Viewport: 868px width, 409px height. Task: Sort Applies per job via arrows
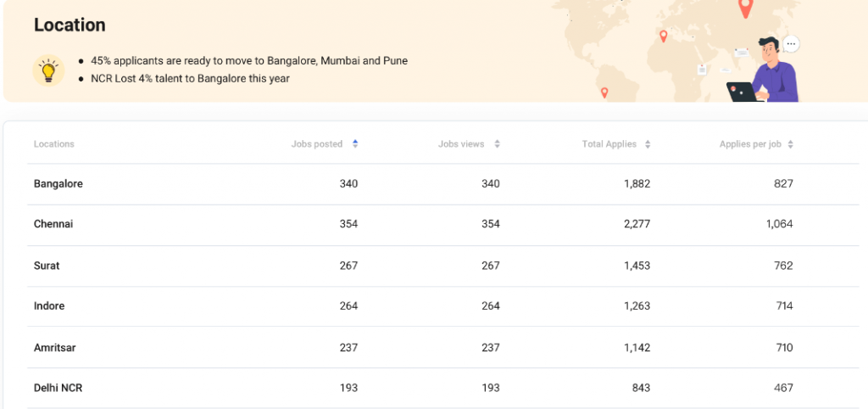point(791,144)
